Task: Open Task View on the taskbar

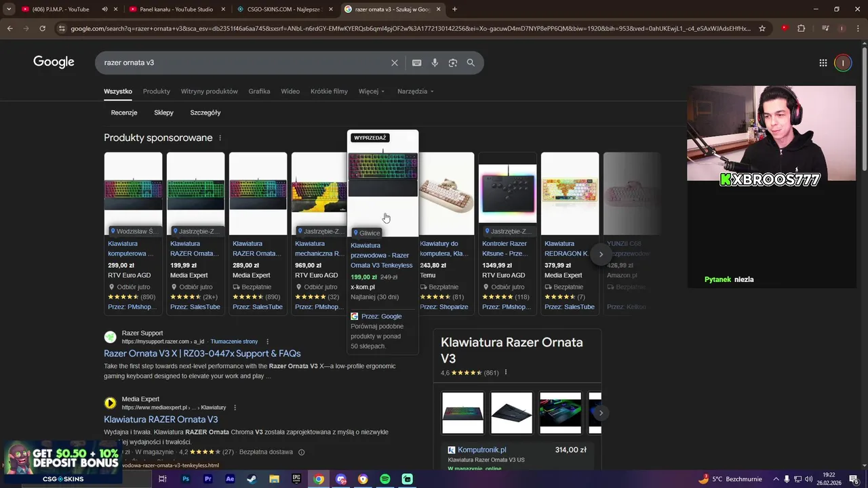Action: (x=163, y=479)
